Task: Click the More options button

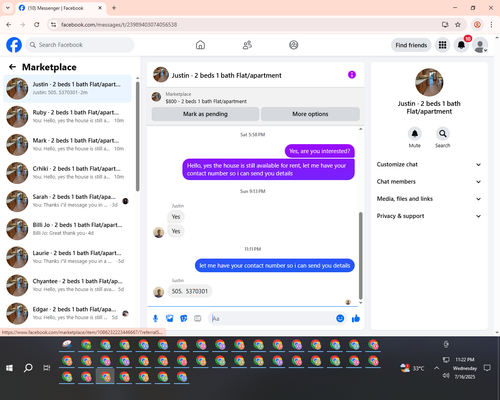Action: click(x=310, y=114)
